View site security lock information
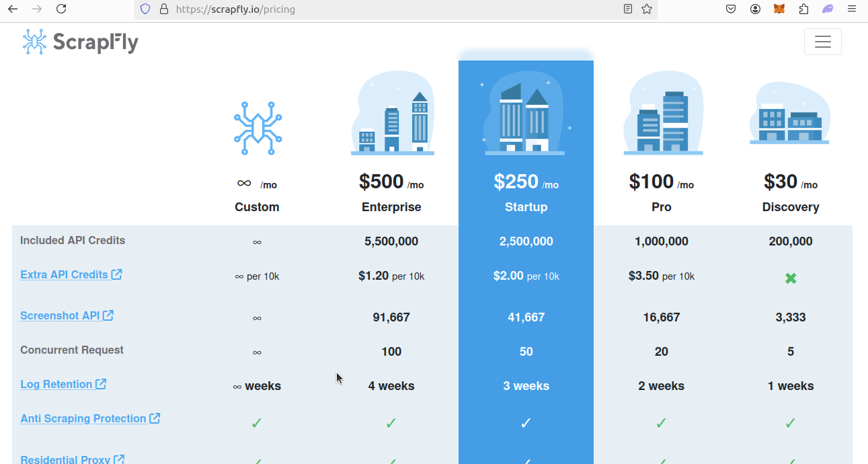 (163, 9)
